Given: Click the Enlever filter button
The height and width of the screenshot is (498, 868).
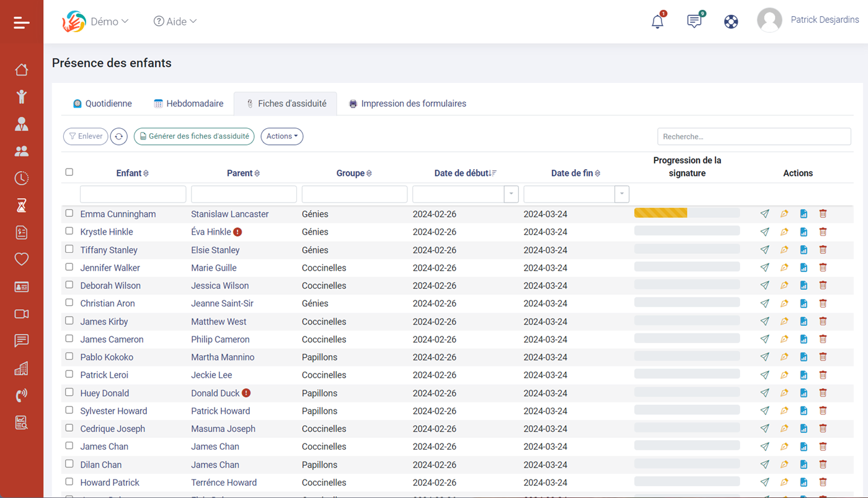Looking at the screenshot, I should (x=86, y=136).
